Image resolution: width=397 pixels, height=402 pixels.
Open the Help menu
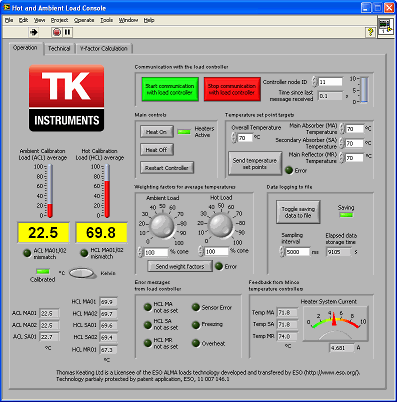coord(149,20)
